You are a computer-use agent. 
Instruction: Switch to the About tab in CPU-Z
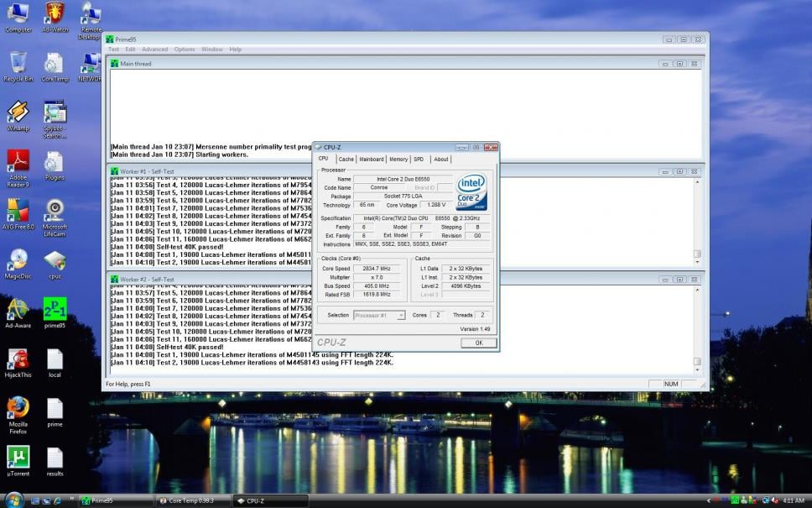[x=441, y=160]
